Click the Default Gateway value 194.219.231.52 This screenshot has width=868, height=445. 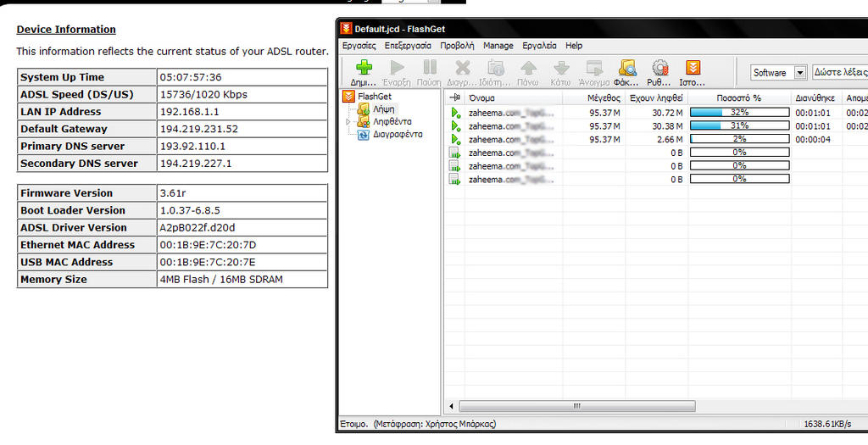pyautogui.click(x=198, y=129)
